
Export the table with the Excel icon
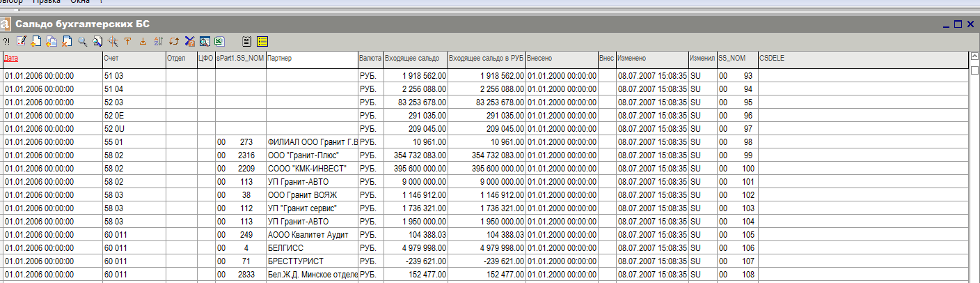[219, 42]
